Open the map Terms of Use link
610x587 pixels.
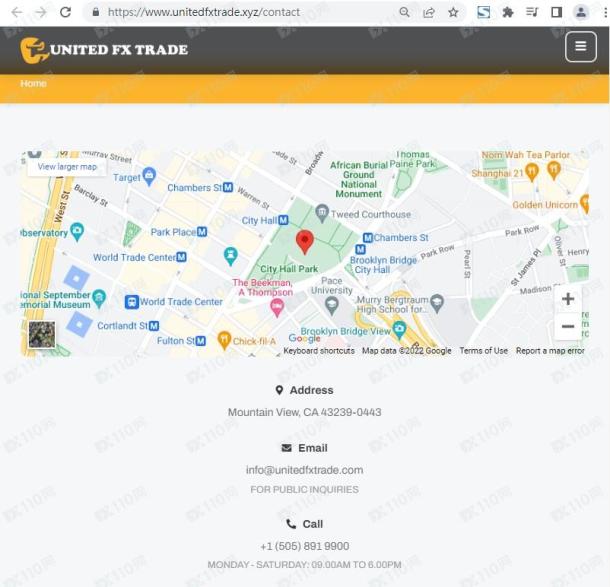(484, 350)
